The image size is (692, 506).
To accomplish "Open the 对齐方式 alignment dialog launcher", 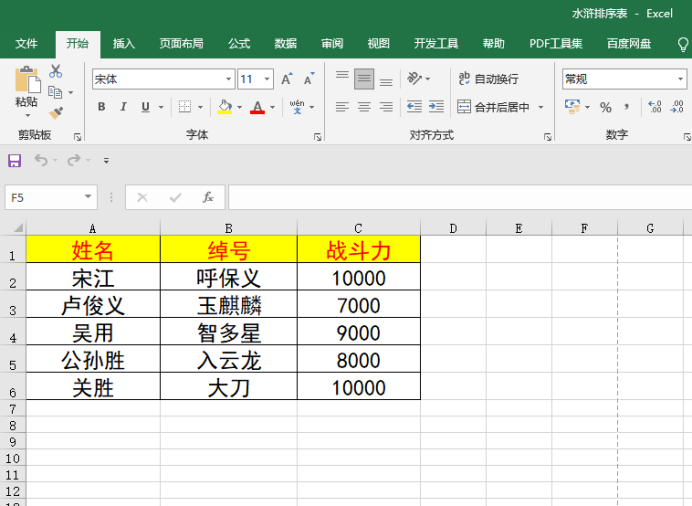I will (x=548, y=137).
